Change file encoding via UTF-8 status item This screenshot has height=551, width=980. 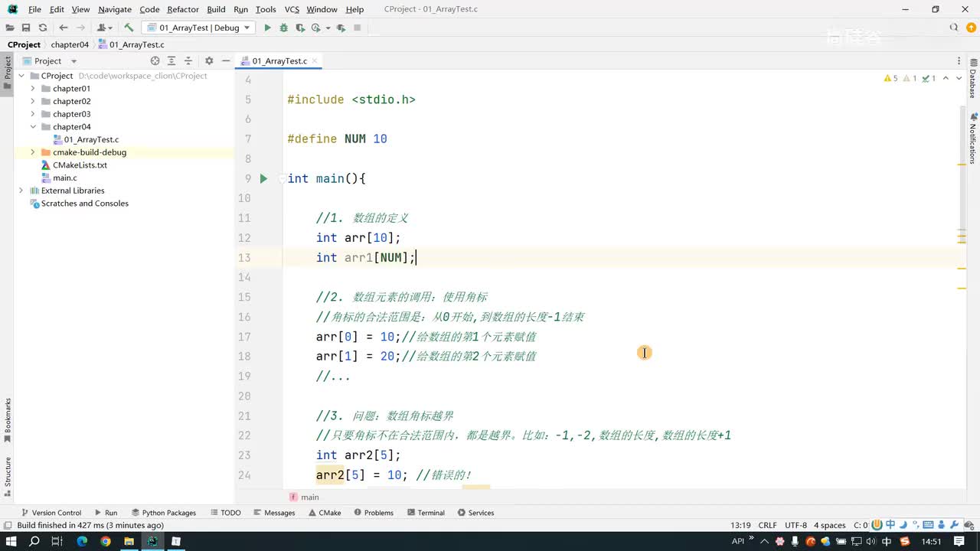795,525
